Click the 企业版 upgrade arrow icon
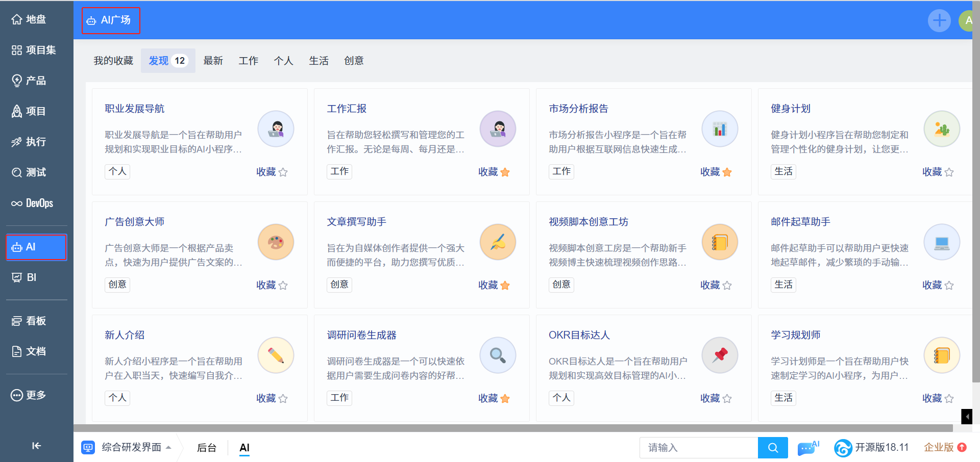Viewport: 980px width, 462px height. [962, 447]
